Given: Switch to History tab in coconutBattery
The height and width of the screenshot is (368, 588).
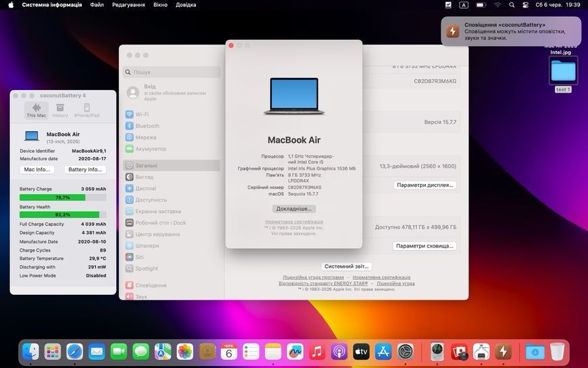Looking at the screenshot, I should [60, 110].
